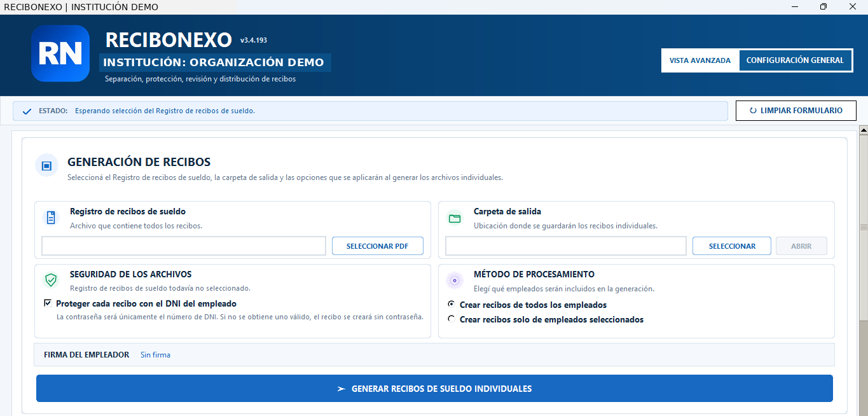This screenshot has height=416, width=868.
Task: Click the checkmark status icon next to ESTADO
Action: (x=27, y=111)
